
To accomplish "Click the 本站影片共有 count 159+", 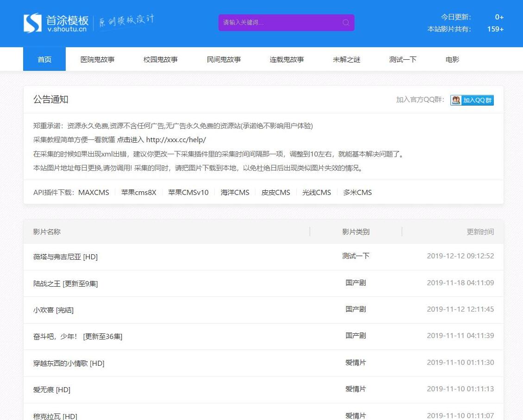I will pos(495,29).
